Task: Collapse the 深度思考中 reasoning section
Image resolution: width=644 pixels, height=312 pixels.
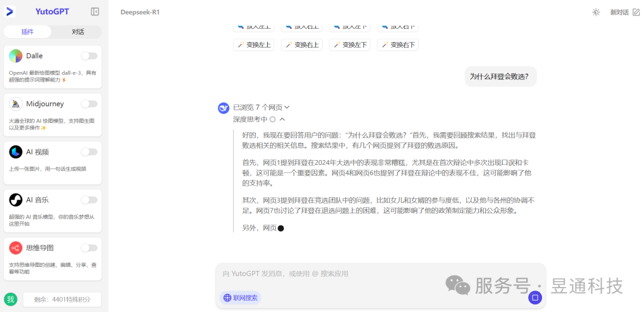Action: pos(259,119)
